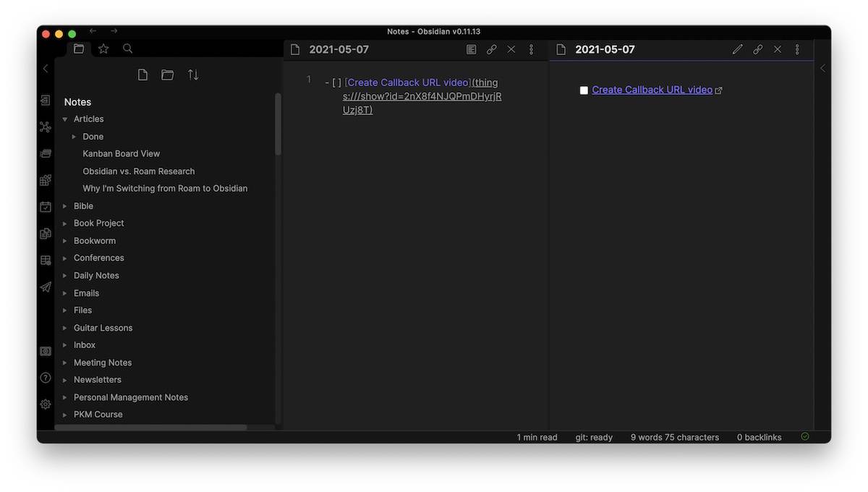Open Obsidian settings gear icon
This screenshot has height=492, width=868.
[46, 404]
